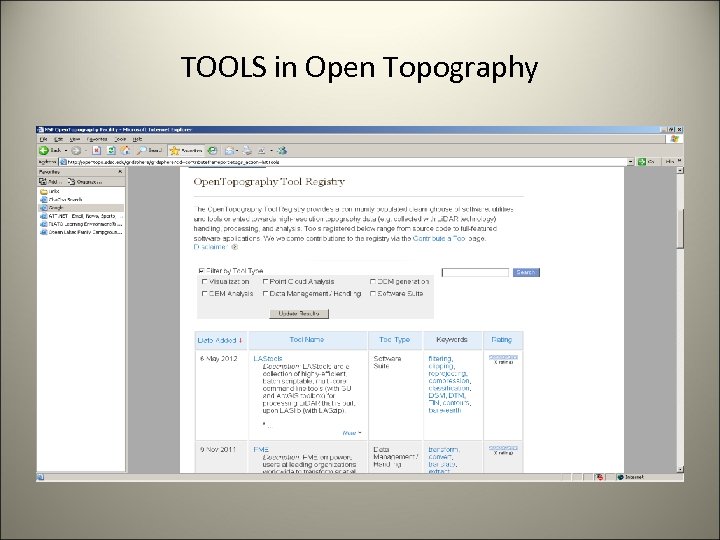Check the DEM generation checkbox

(373, 281)
